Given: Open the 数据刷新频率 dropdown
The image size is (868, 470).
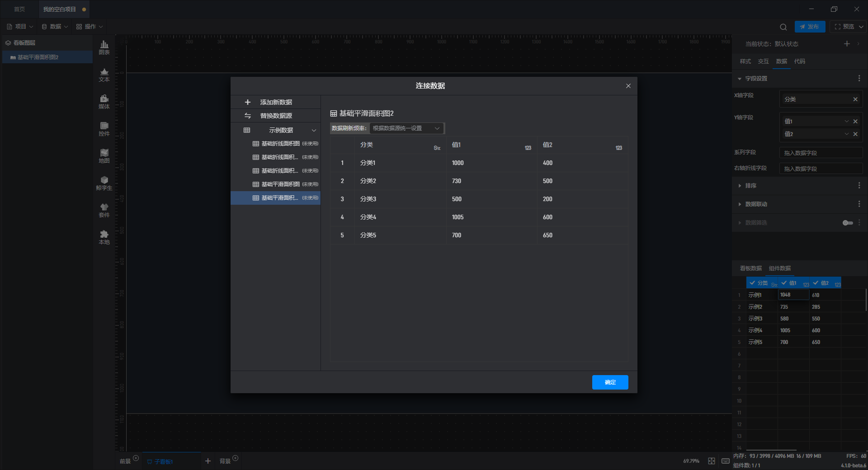Looking at the screenshot, I should (x=406, y=128).
